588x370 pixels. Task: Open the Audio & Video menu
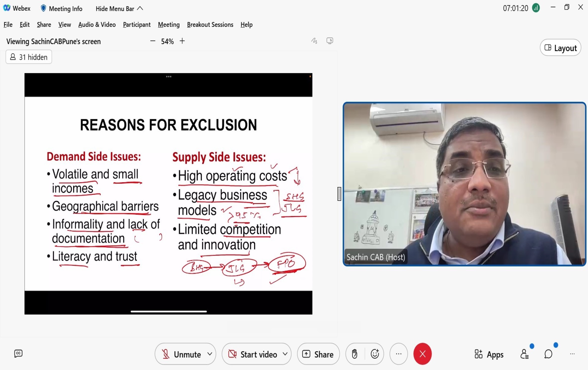coord(97,25)
